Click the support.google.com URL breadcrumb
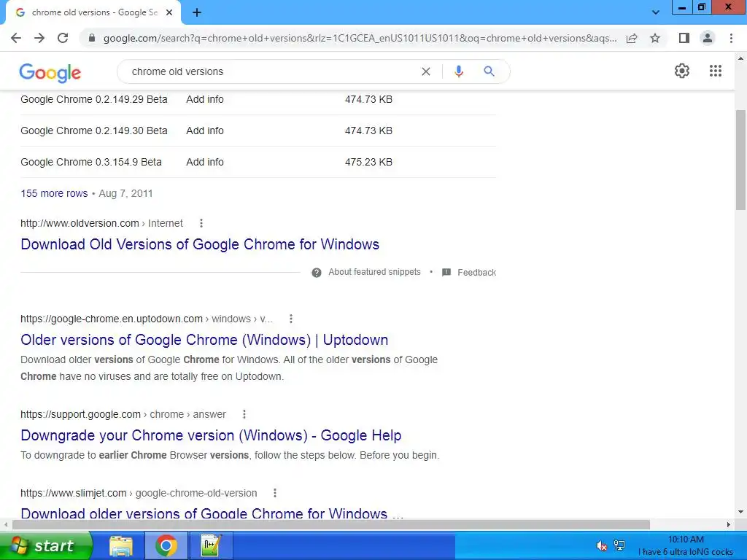The image size is (747, 560). coord(123,414)
